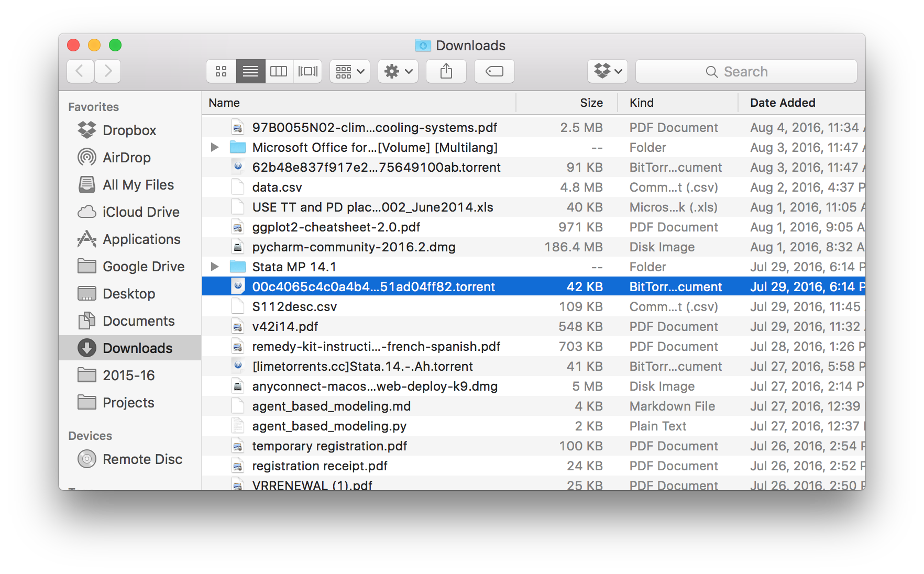Screen dimensions: 924x574
Task: Switch to Cover Flow view
Action: click(x=308, y=71)
